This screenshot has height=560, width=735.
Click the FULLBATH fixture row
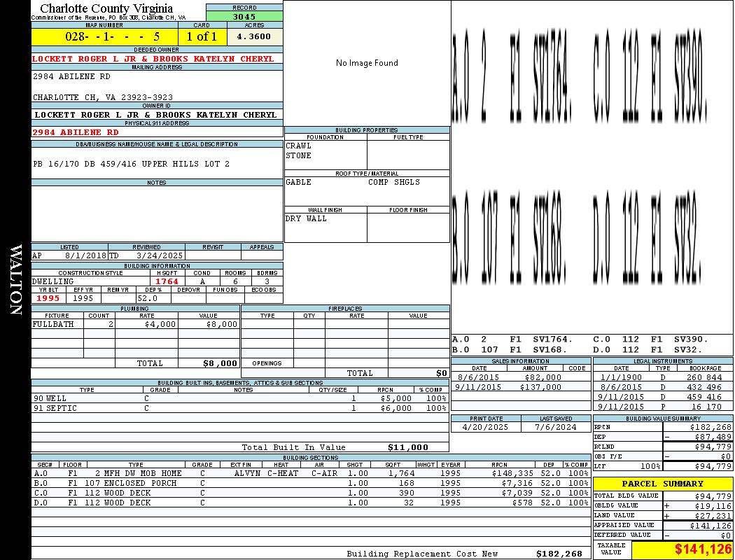pyautogui.click(x=136, y=324)
